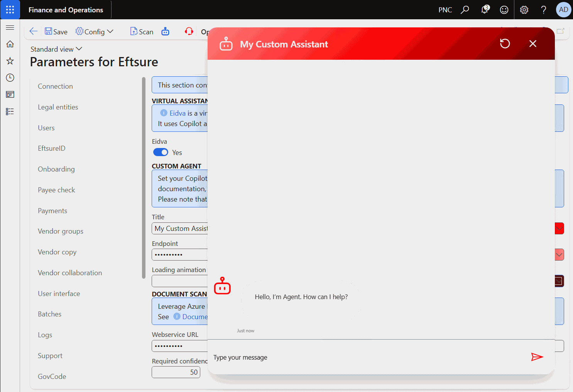Scan a document from toolbar

142,32
